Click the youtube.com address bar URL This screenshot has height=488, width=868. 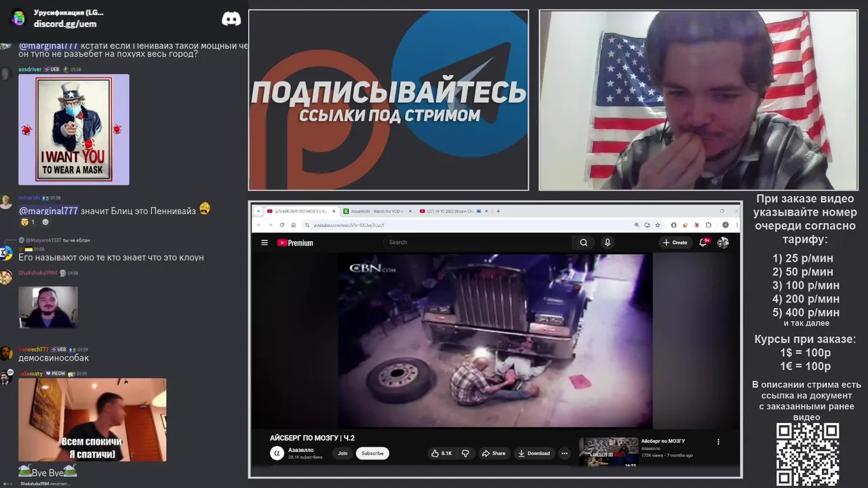coord(349,225)
